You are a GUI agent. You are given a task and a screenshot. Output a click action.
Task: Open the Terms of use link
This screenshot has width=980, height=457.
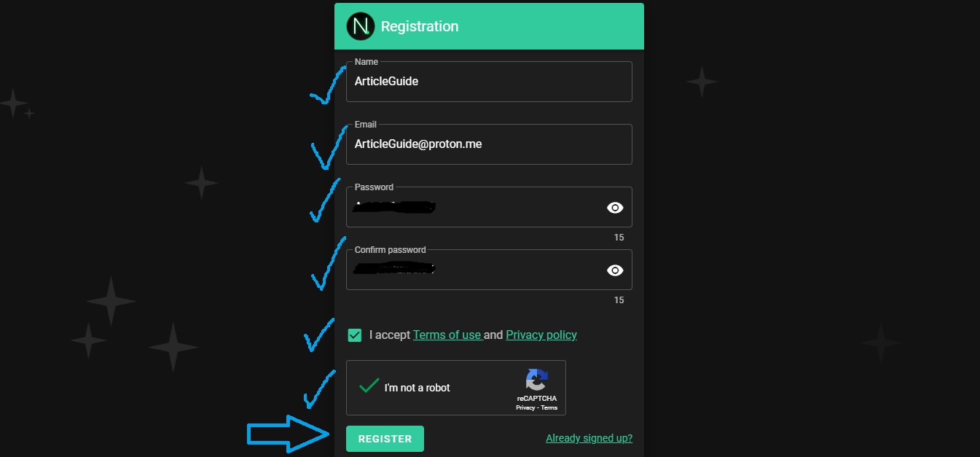447,335
